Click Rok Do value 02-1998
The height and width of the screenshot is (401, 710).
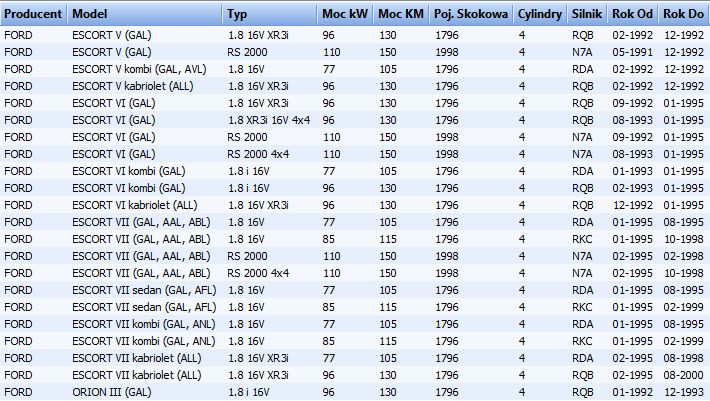click(684, 256)
